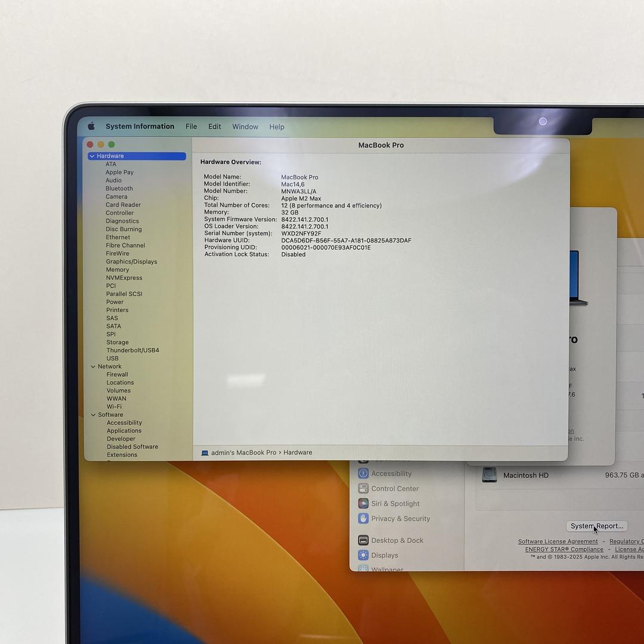Open the Help menu
Viewport: 644px width, 644px height.
click(x=277, y=127)
